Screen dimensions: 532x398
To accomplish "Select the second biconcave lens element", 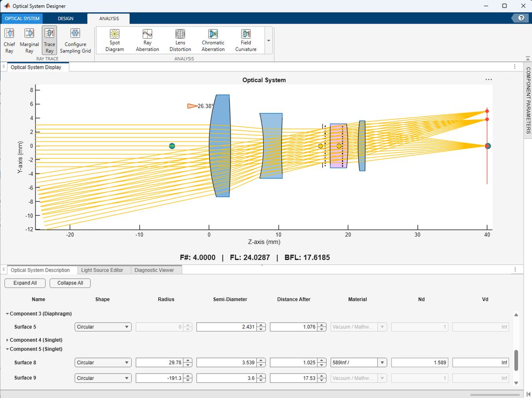I will (x=271, y=146).
